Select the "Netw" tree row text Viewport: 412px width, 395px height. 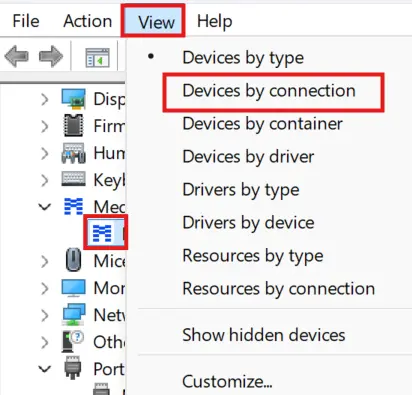click(109, 315)
